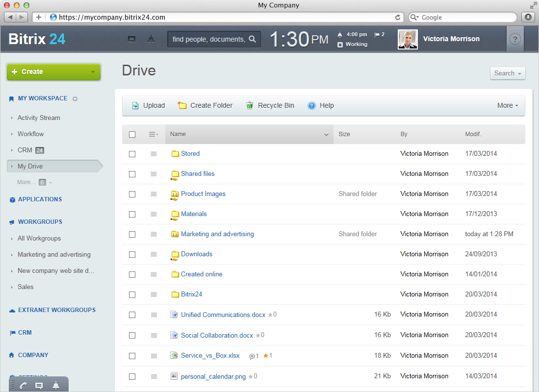This screenshot has height=392, width=539.
Task: Click the find people, documents search field
Action: [208, 39]
